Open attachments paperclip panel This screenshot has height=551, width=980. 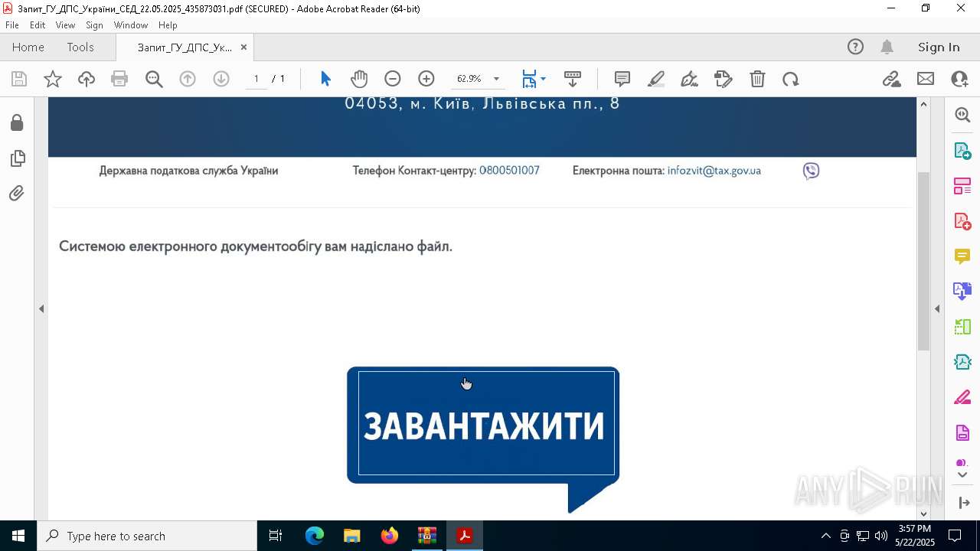17,194
